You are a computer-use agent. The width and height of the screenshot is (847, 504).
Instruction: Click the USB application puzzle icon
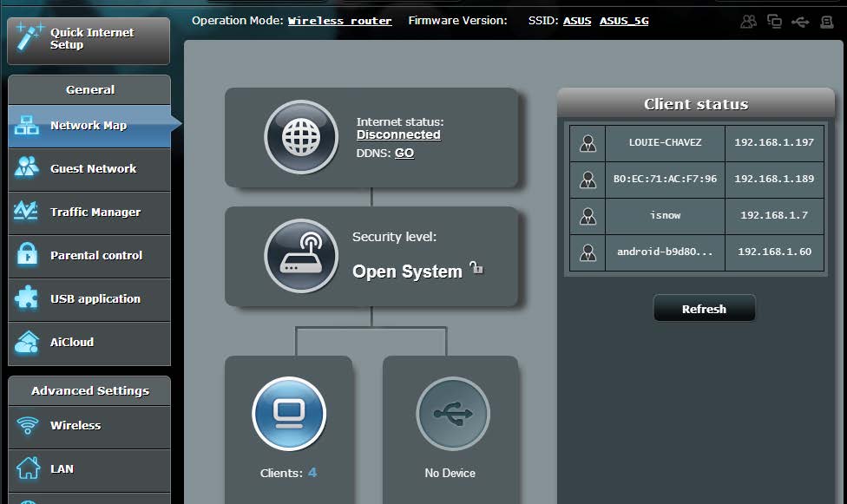pos(26,298)
